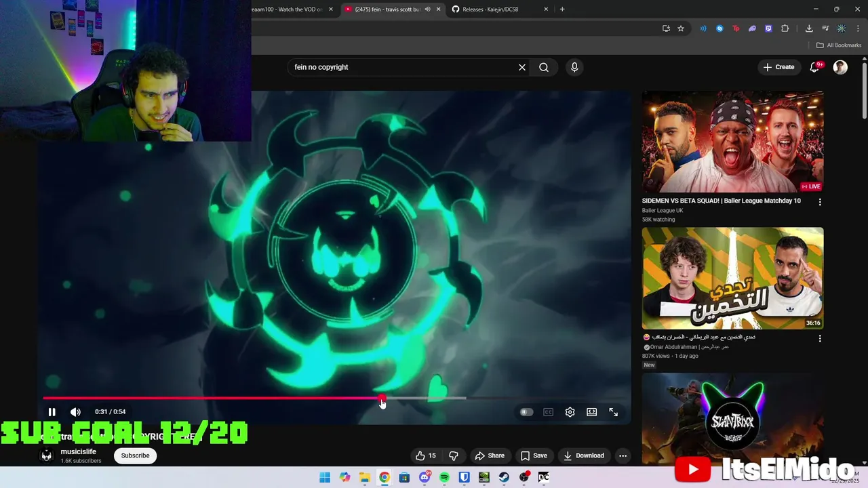This screenshot has width=868, height=488.
Task: Switch to 'Releases - Kalejin/DCS8' tab
Action: coord(490,9)
